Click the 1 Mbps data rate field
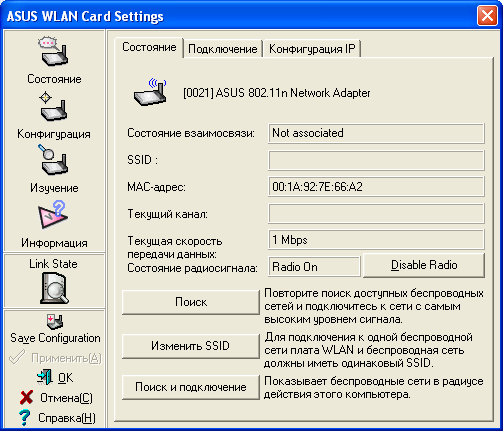 [376, 240]
